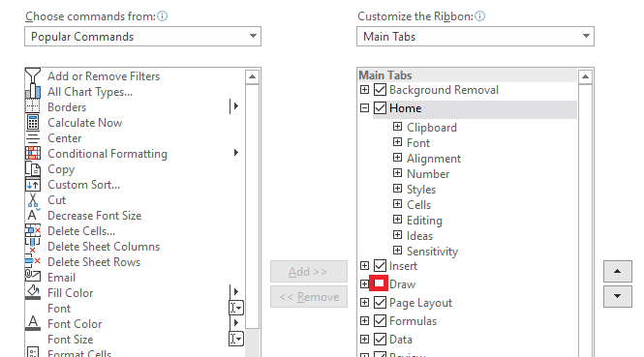Viewport: 644px width, 357px height.
Task: Click the Delete Sheet Columns icon
Action: pos(33,246)
